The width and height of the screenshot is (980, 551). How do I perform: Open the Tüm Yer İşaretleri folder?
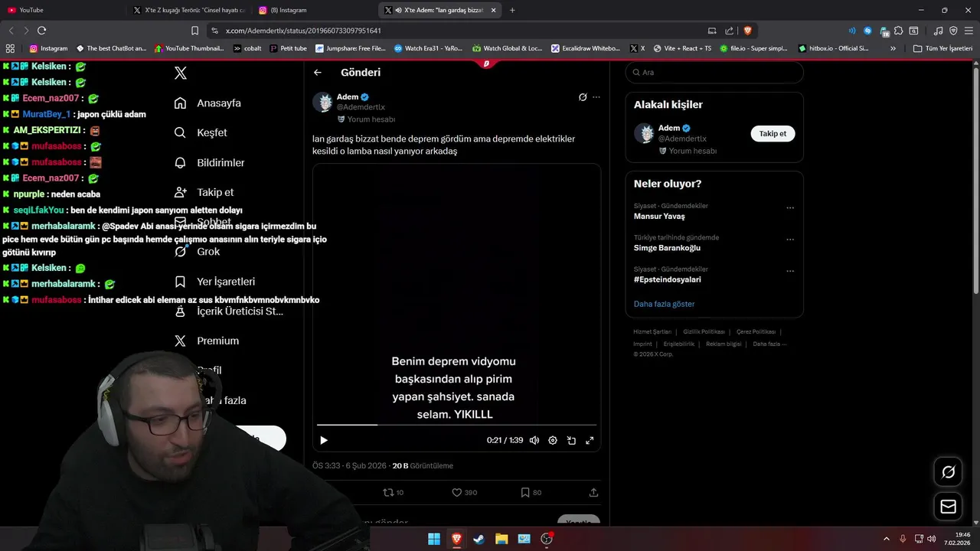point(942,48)
